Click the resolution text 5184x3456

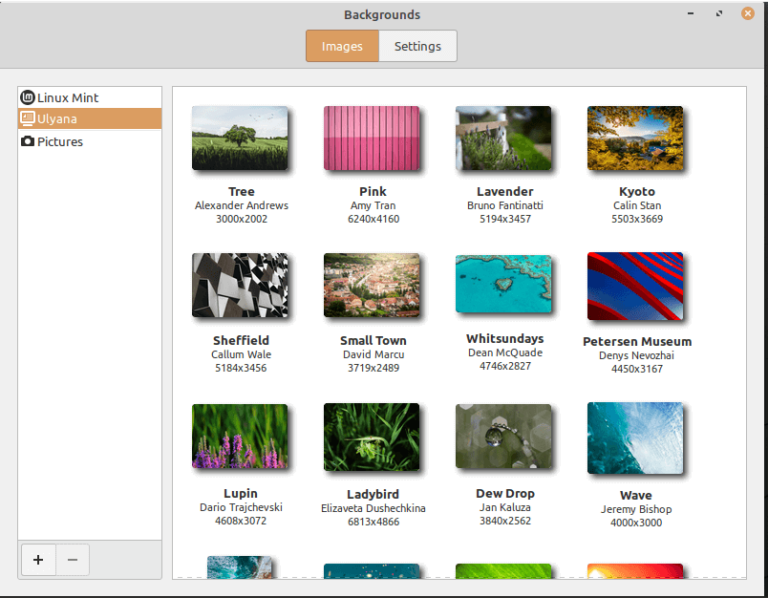point(240,368)
